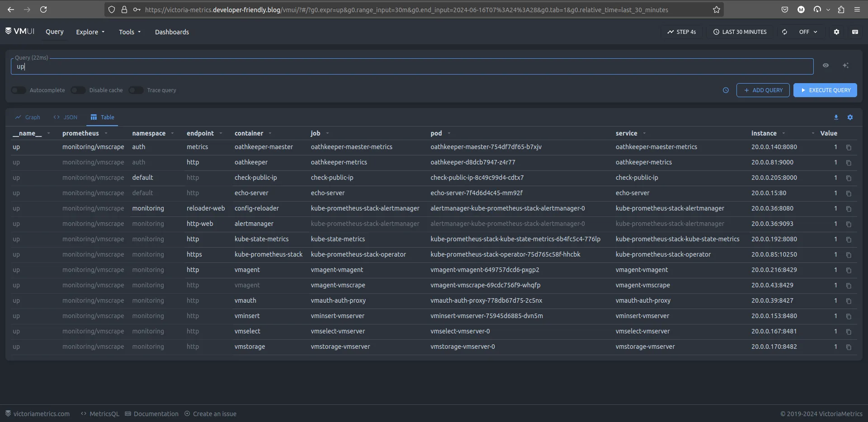This screenshot has height=422, width=868.
Task: Click the query history clock icon
Action: 726,90
